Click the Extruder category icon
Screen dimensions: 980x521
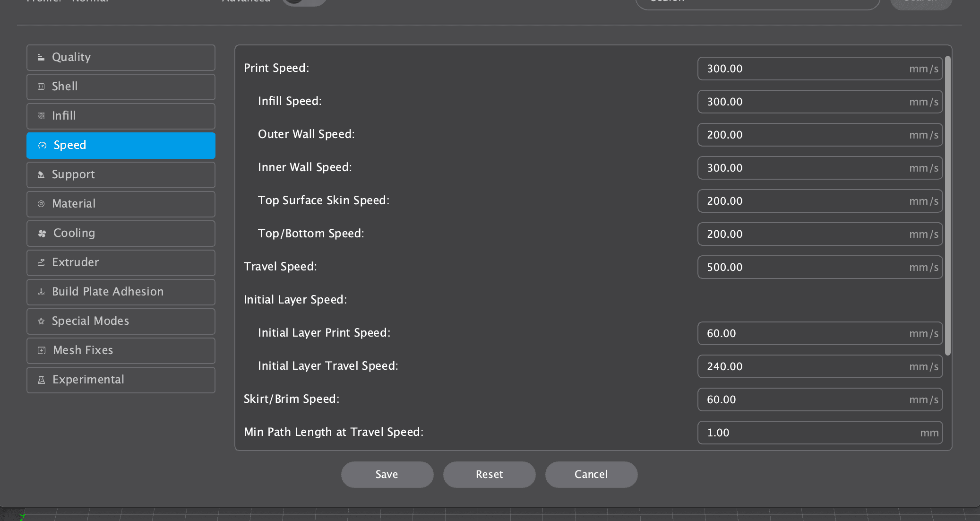click(x=41, y=263)
